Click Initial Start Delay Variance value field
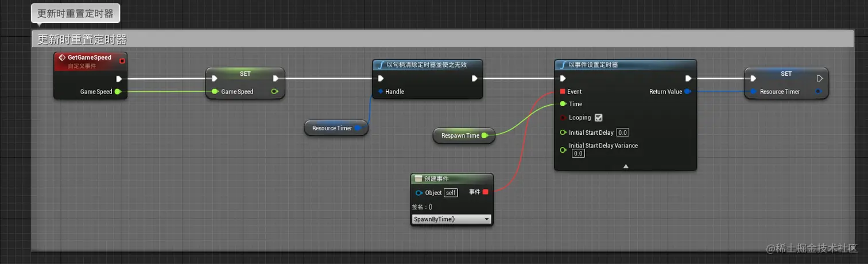This screenshot has height=264, width=868. tap(578, 154)
